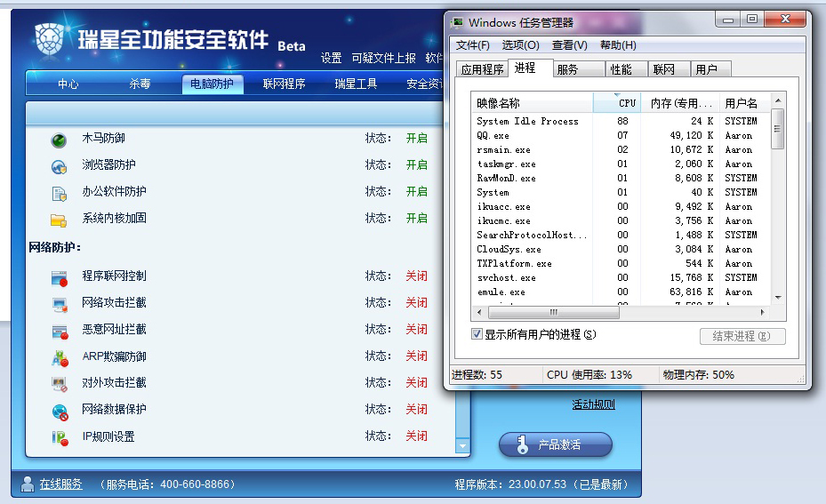Click process list horizontal scroll-left arrow
The height and width of the screenshot is (504, 826).
pos(479,312)
